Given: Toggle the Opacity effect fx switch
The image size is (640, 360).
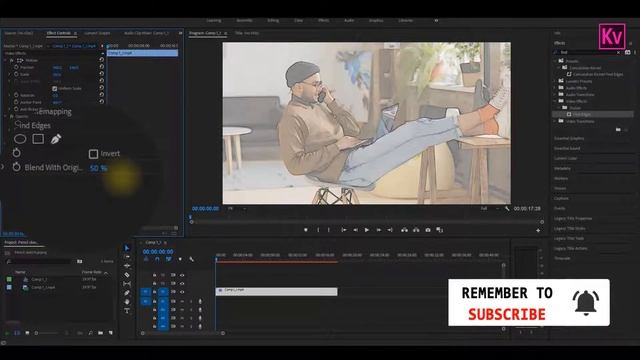Looking at the screenshot, I should (12, 116).
